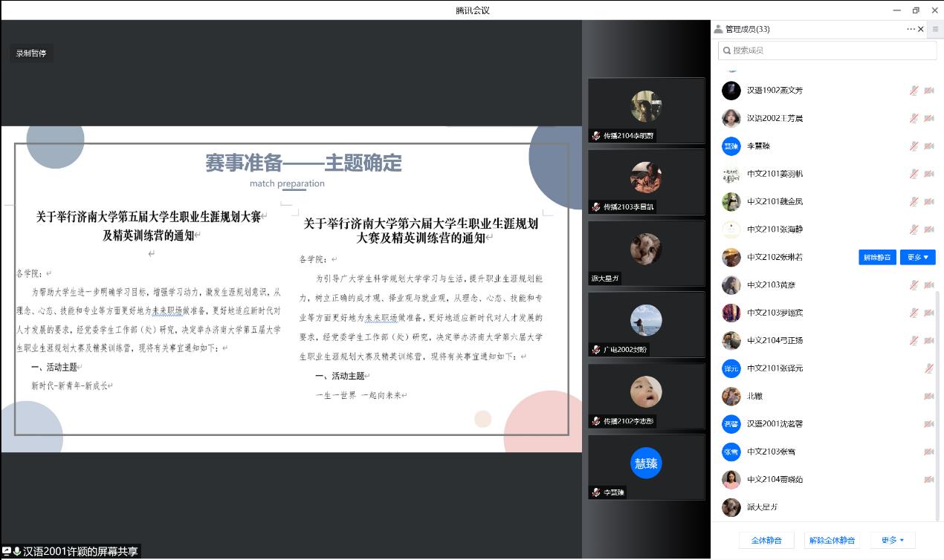Click muted mic icon for 汉语1902 member
944x560 pixels.
(x=914, y=91)
